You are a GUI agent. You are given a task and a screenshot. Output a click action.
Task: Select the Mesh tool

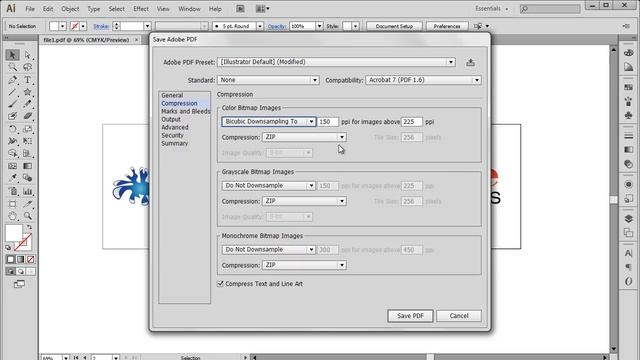click(12, 166)
